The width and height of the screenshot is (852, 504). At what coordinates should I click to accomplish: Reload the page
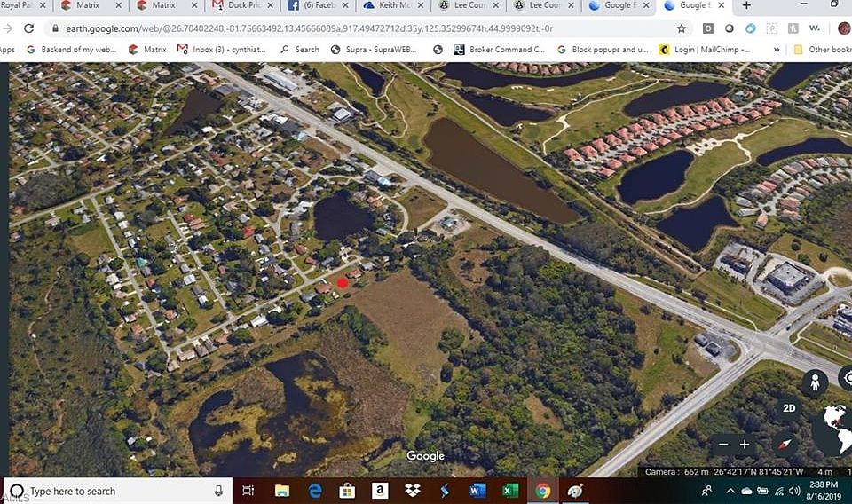(28, 28)
